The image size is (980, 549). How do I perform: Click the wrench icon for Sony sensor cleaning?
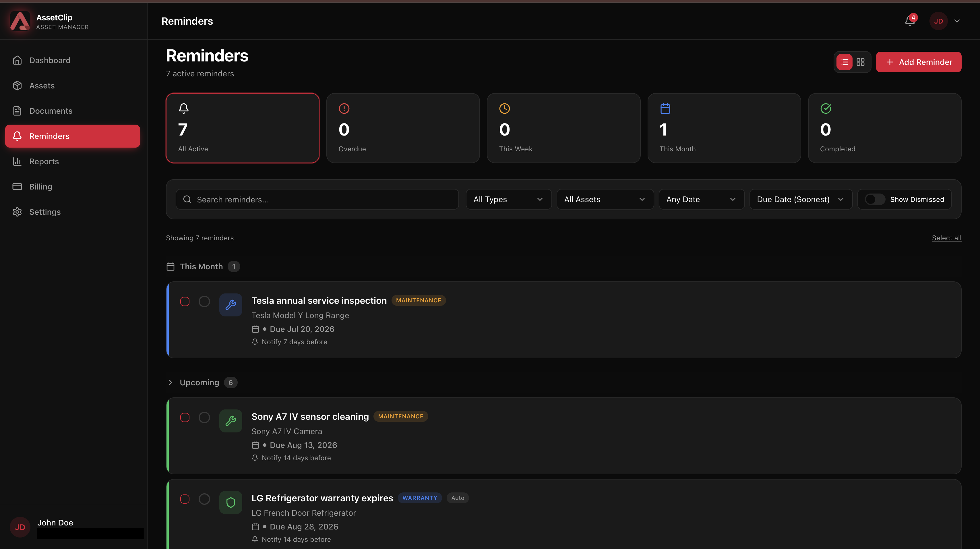231,421
